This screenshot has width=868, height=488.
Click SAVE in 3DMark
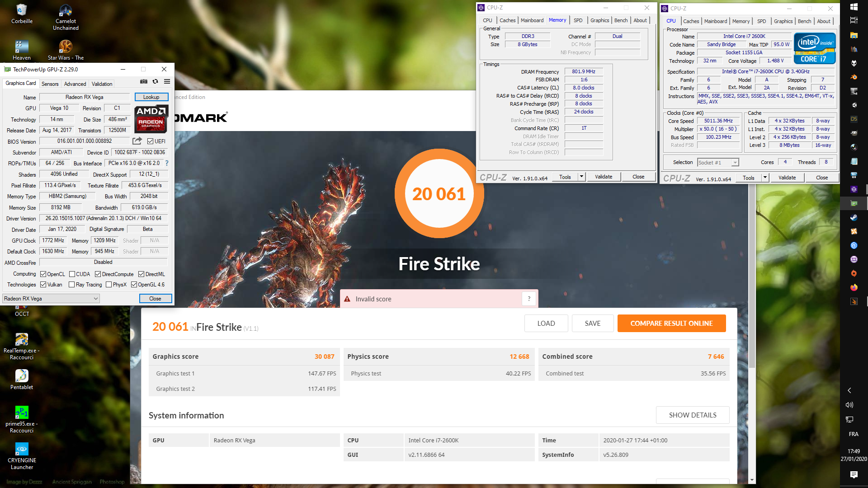coord(593,324)
